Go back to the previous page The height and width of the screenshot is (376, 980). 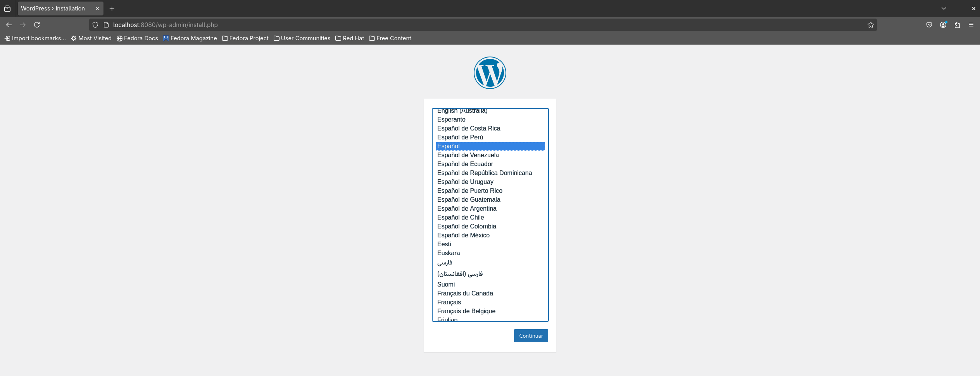(x=9, y=25)
